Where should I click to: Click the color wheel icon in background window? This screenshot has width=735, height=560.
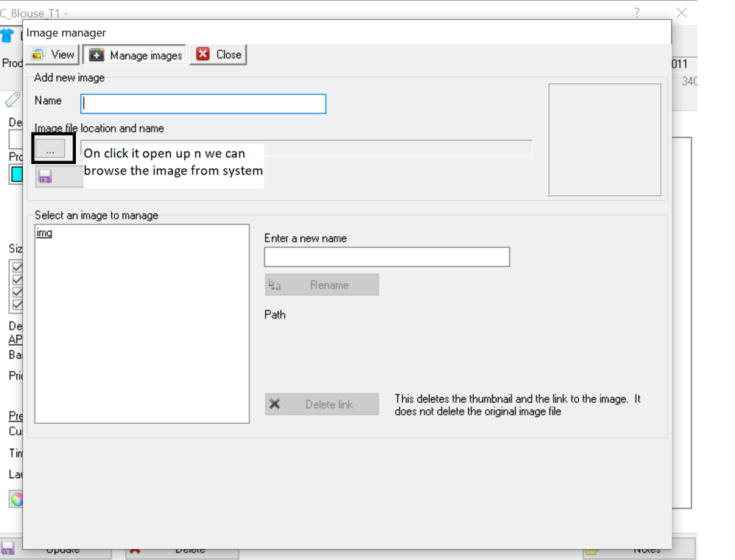click(x=16, y=499)
